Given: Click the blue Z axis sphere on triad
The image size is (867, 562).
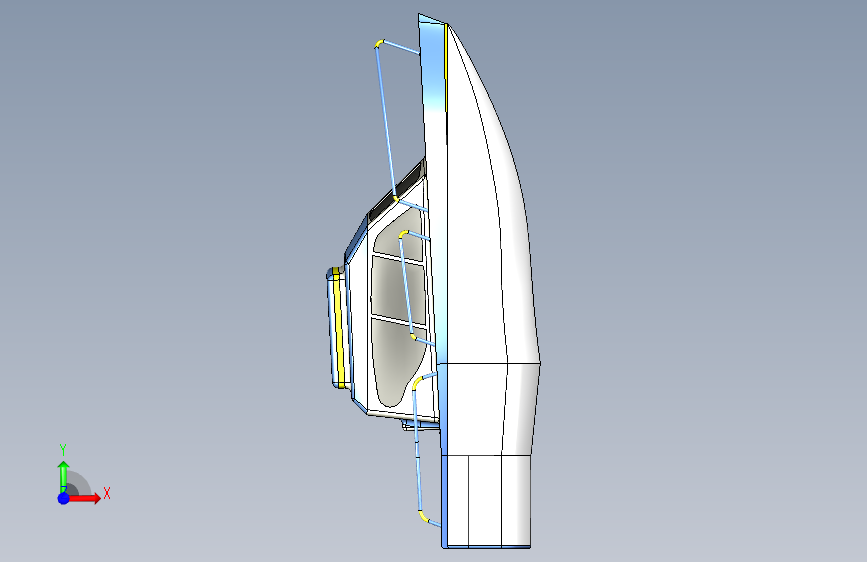Looking at the screenshot, I should [x=64, y=498].
